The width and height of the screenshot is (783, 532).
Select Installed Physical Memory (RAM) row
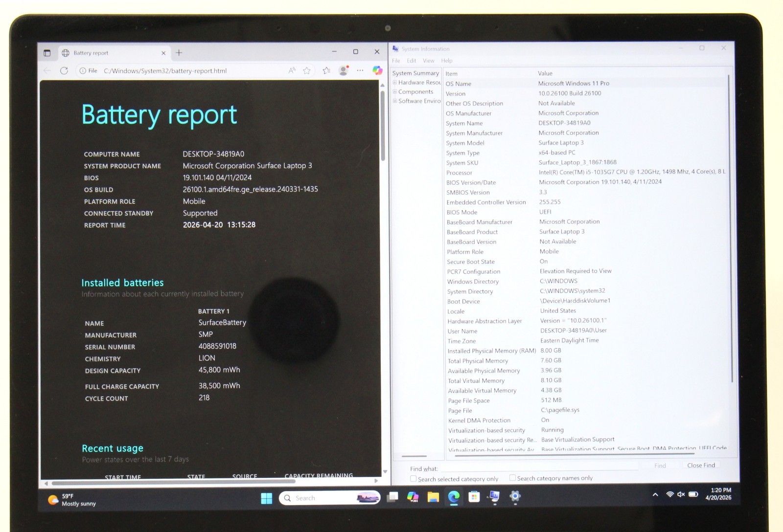click(587, 351)
